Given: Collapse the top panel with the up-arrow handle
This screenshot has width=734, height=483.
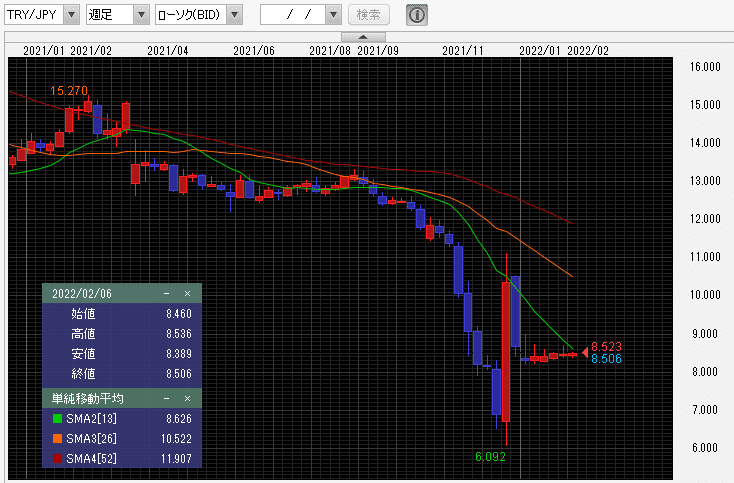Looking at the screenshot, I should point(363,37).
